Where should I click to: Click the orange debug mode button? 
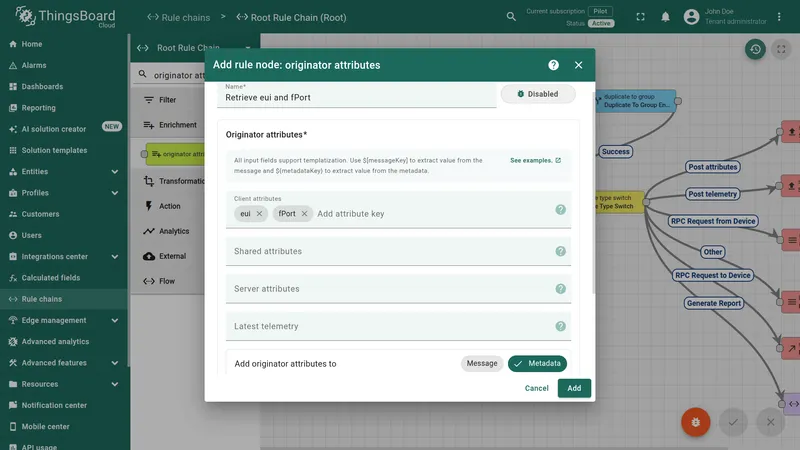coord(695,422)
